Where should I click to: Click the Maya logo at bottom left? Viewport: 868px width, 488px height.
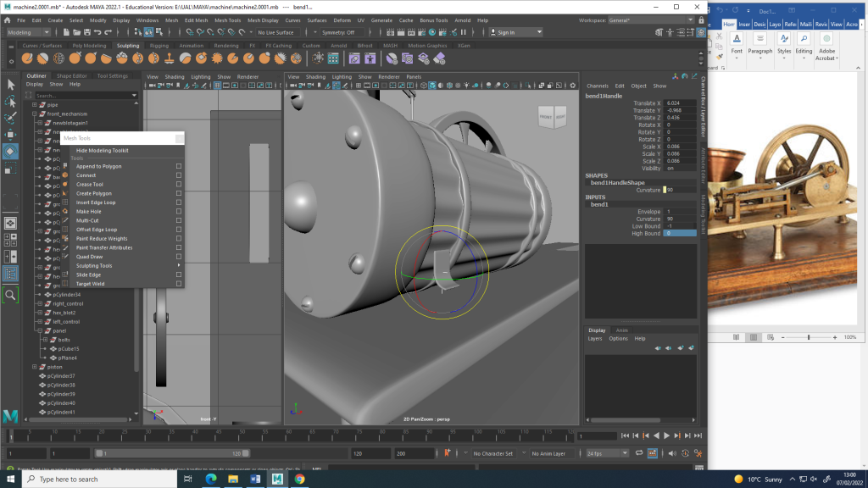11,415
